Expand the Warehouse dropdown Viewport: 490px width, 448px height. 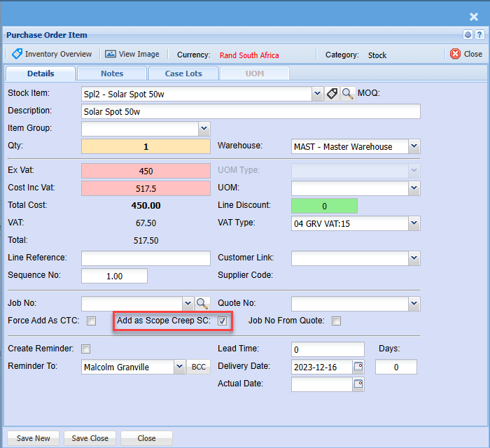point(414,146)
